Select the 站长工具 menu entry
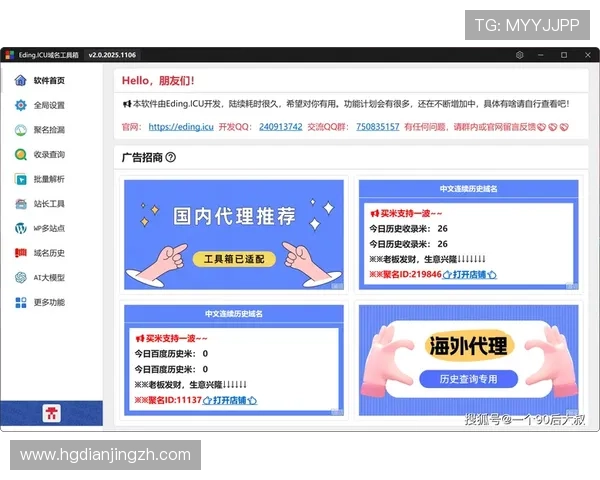Screen dimensions: 600x480 point(49,204)
